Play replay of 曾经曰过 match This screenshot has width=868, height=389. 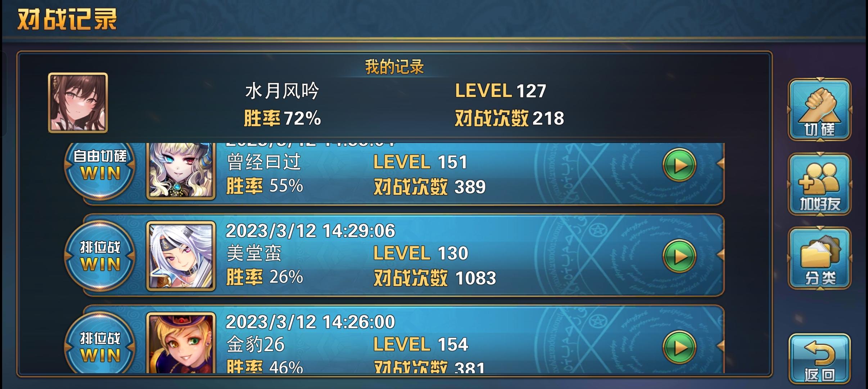(679, 165)
